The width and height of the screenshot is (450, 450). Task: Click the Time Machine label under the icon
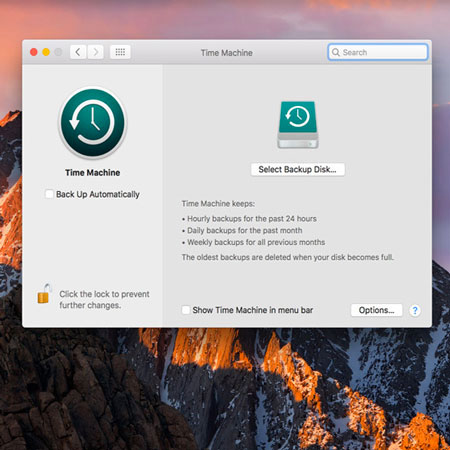(93, 173)
